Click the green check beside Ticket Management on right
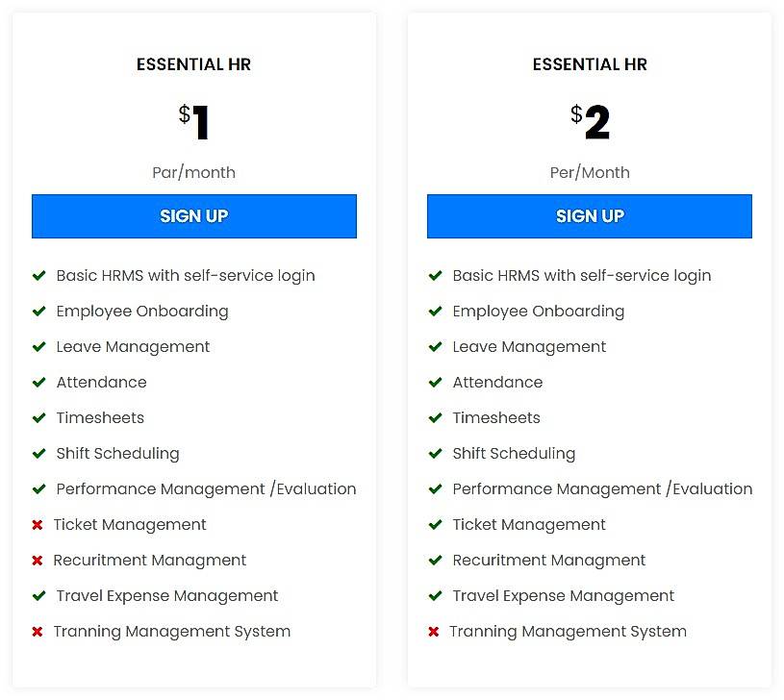 435,525
